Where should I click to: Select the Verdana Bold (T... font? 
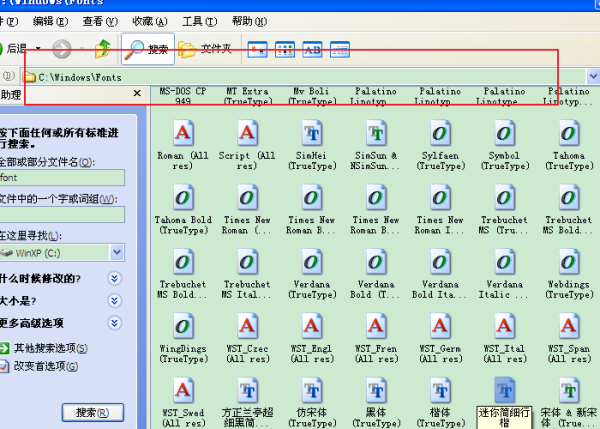pos(376,274)
